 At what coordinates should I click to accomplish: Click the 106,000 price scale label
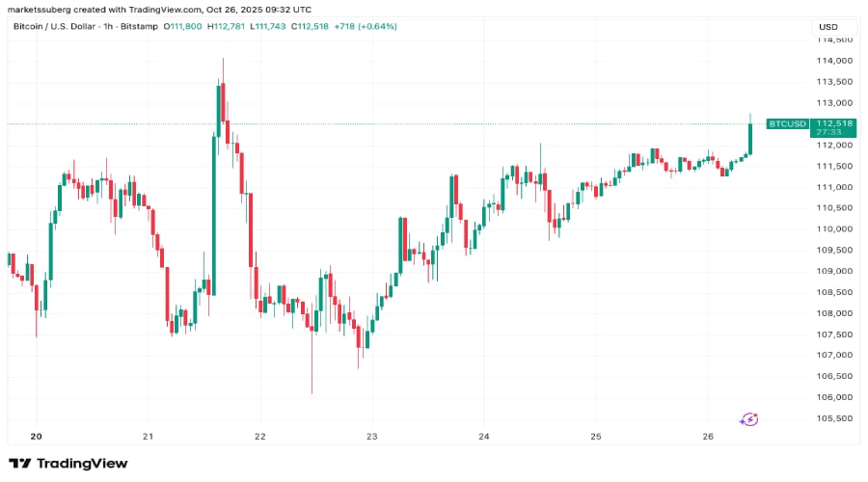click(x=833, y=397)
